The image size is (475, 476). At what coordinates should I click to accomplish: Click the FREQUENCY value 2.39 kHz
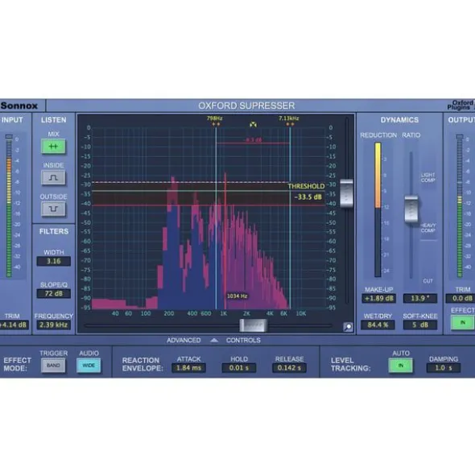pos(54,325)
